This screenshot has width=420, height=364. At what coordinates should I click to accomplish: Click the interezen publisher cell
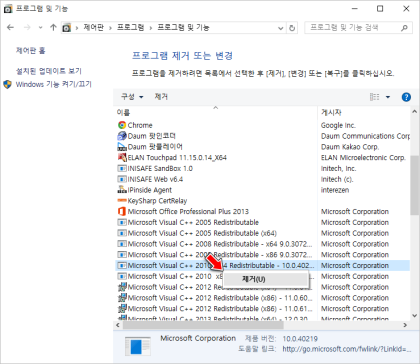[x=335, y=190]
